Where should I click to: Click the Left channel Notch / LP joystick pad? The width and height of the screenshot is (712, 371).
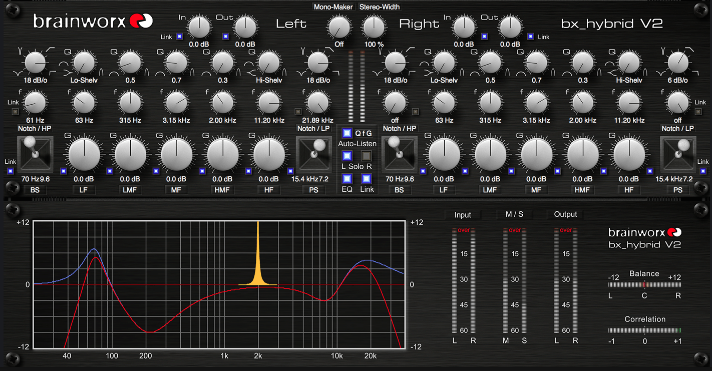coord(314,153)
